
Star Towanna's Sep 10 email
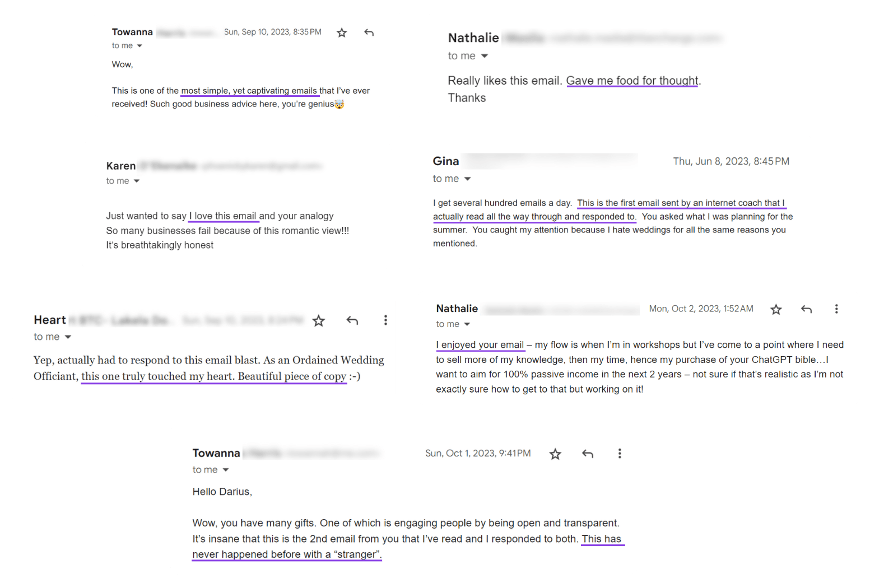coord(342,32)
